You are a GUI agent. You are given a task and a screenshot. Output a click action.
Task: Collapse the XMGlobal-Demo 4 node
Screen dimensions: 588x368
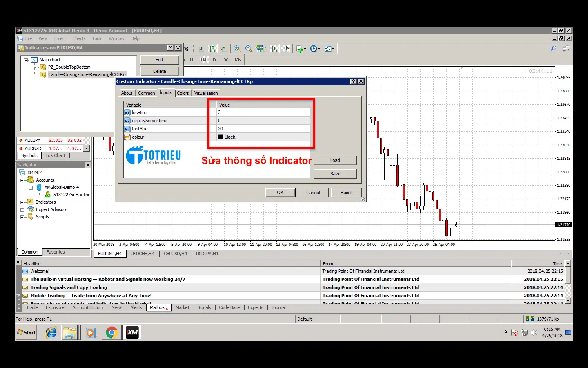pos(31,188)
